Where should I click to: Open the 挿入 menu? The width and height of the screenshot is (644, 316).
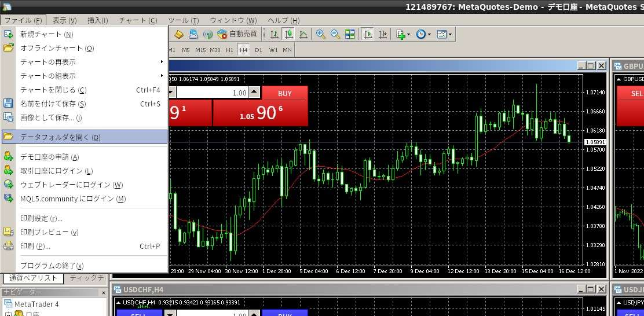point(98,20)
